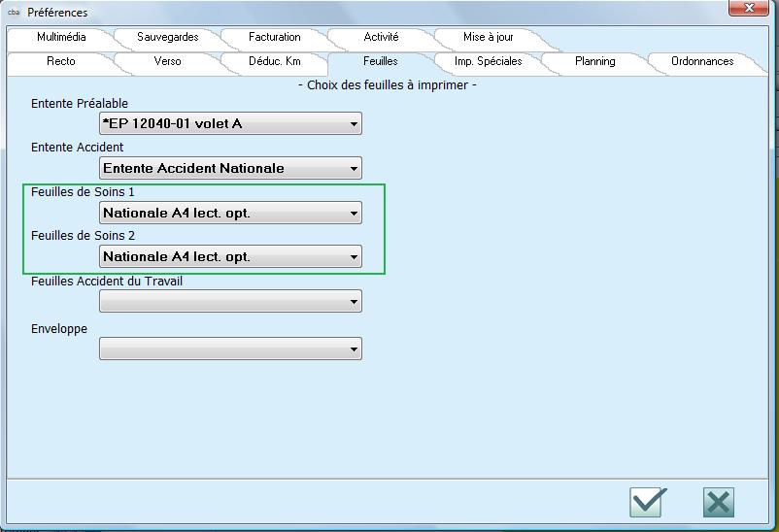The width and height of the screenshot is (779, 532).
Task: Open the Multimédia tab
Action: tap(61, 37)
